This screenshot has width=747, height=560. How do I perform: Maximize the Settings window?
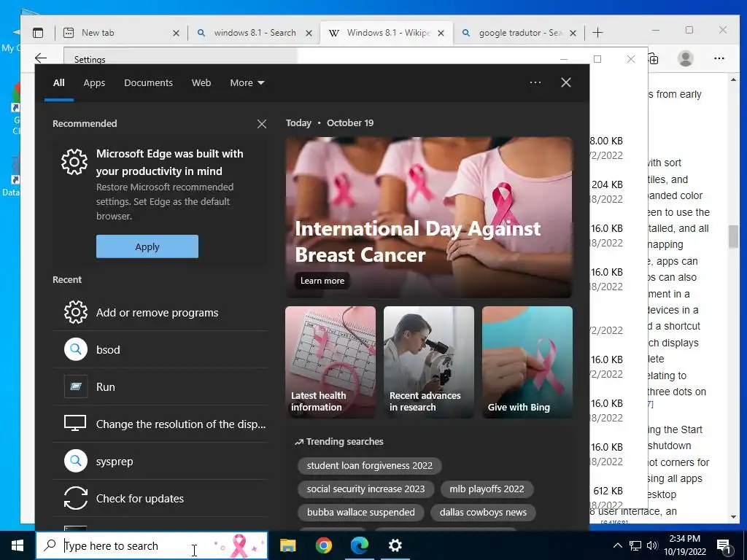[x=597, y=59]
